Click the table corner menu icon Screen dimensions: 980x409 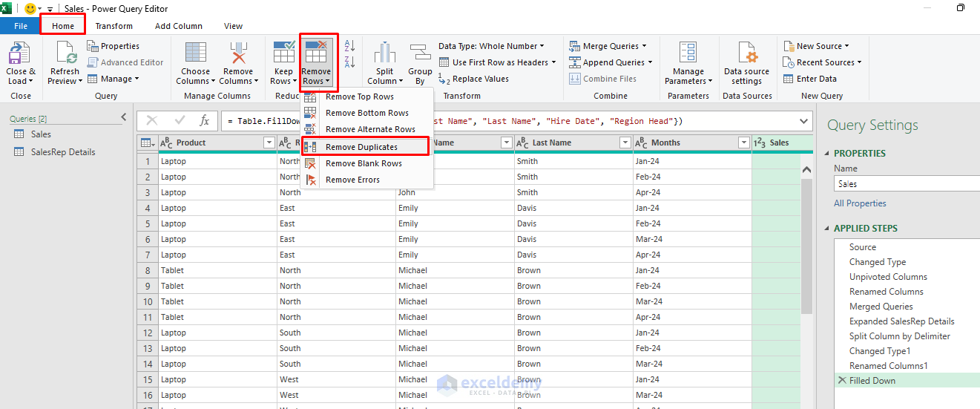pos(147,143)
